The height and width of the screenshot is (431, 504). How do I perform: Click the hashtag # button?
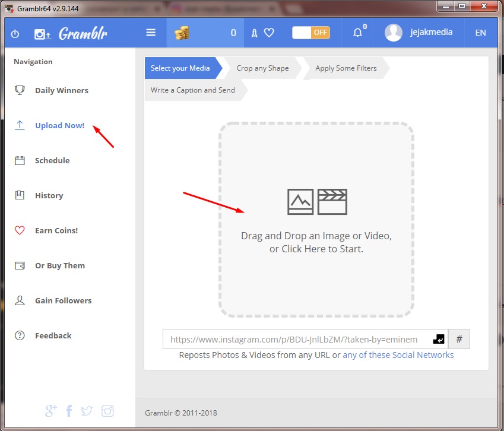(459, 339)
